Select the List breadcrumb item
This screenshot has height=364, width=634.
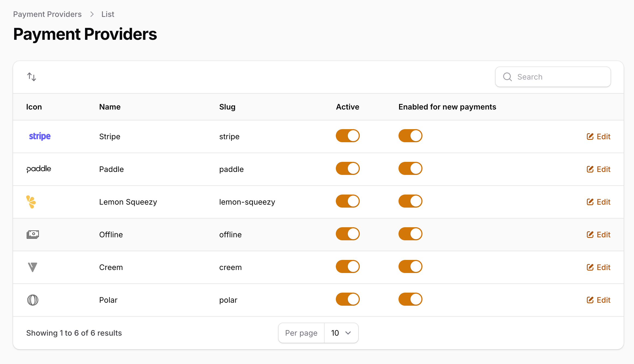click(x=107, y=14)
